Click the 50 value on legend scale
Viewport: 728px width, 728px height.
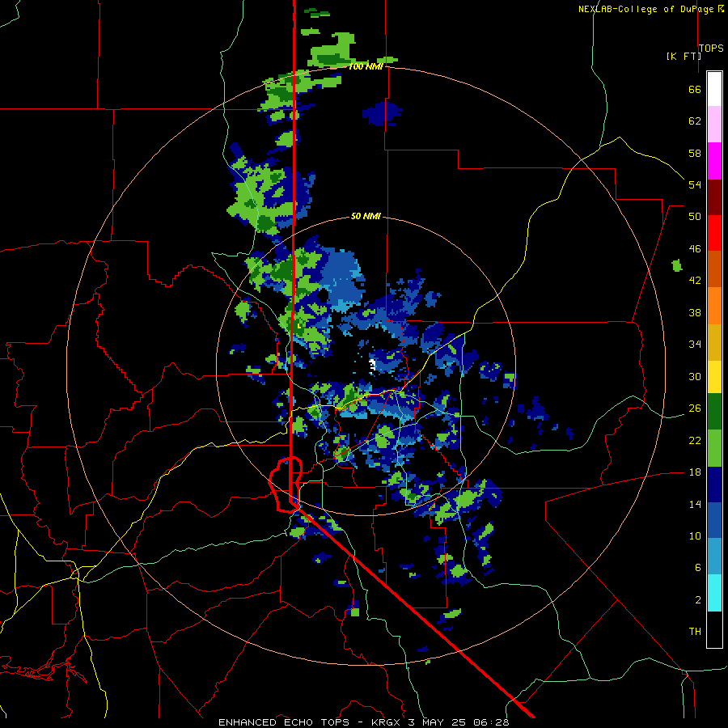point(695,217)
